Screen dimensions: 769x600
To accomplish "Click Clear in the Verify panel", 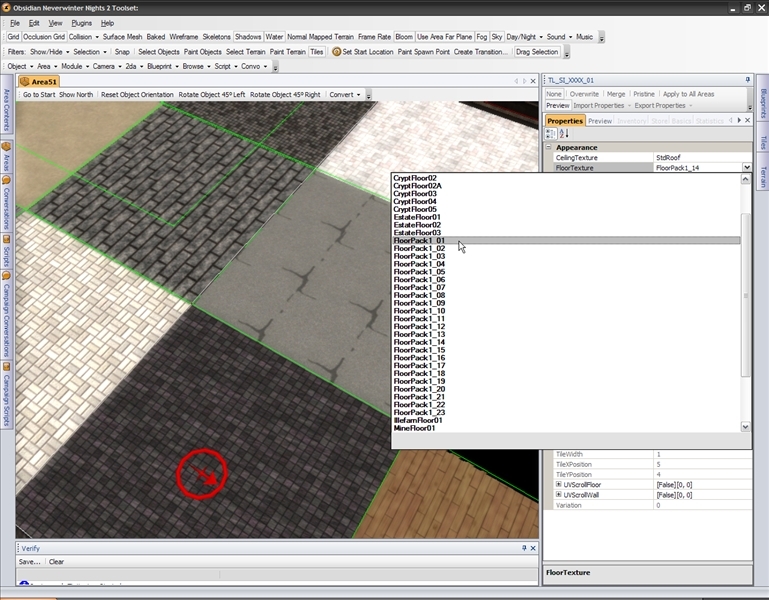I will (x=57, y=562).
